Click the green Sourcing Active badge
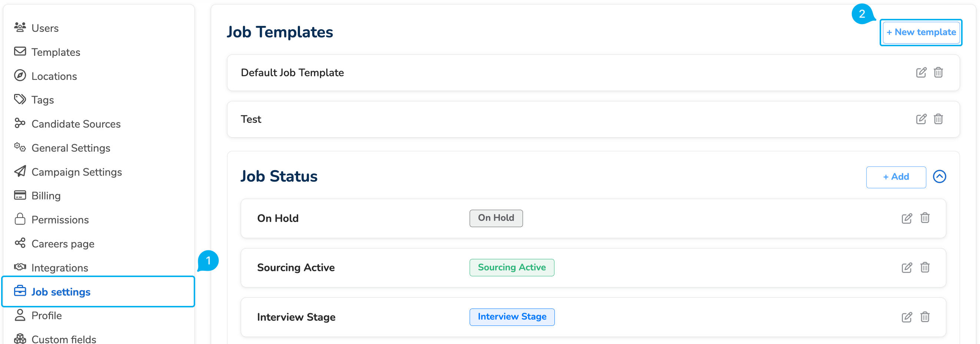Screen dimensions: 980x344 (x=511, y=267)
